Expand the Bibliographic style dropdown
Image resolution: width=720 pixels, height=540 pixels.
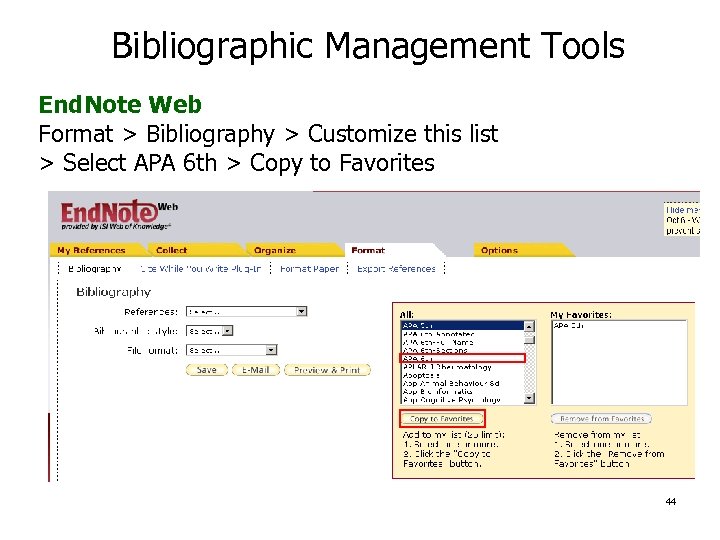coord(209,331)
